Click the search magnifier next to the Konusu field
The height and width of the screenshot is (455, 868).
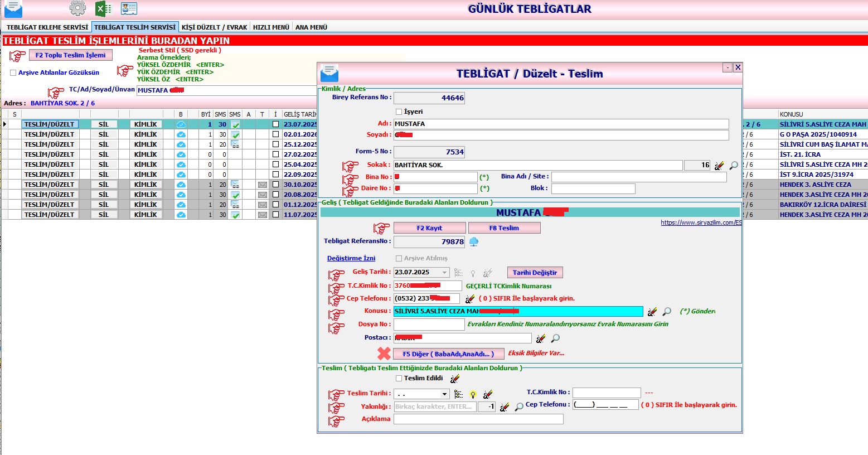coord(667,312)
